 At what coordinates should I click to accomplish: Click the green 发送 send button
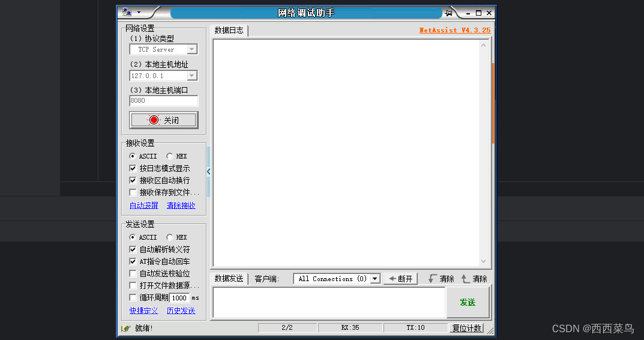[x=468, y=302]
